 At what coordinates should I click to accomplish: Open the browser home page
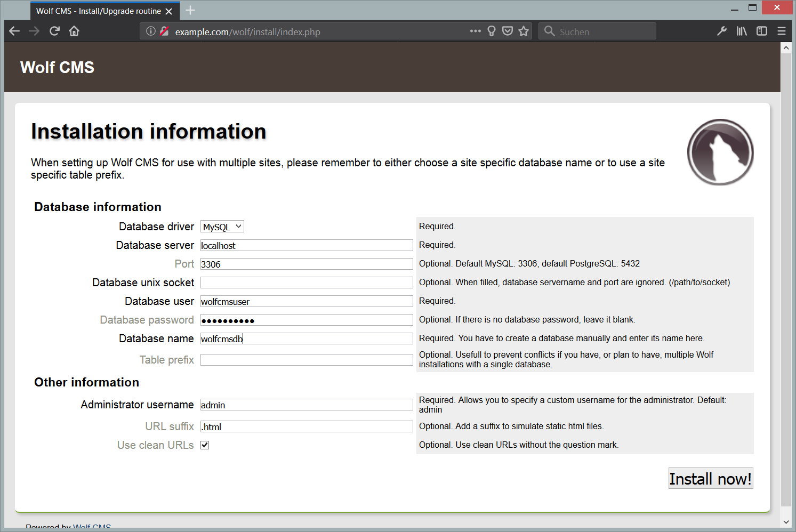74,31
